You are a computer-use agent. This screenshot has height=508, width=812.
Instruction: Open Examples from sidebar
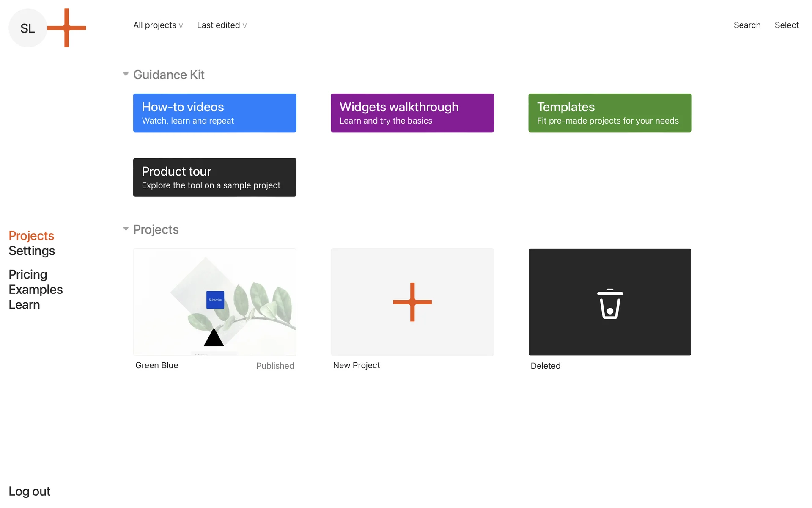click(36, 290)
